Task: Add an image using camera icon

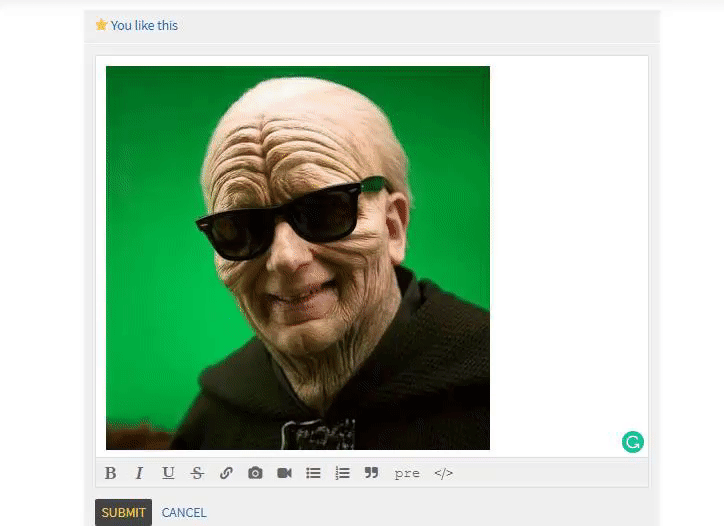Action: point(255,473)
